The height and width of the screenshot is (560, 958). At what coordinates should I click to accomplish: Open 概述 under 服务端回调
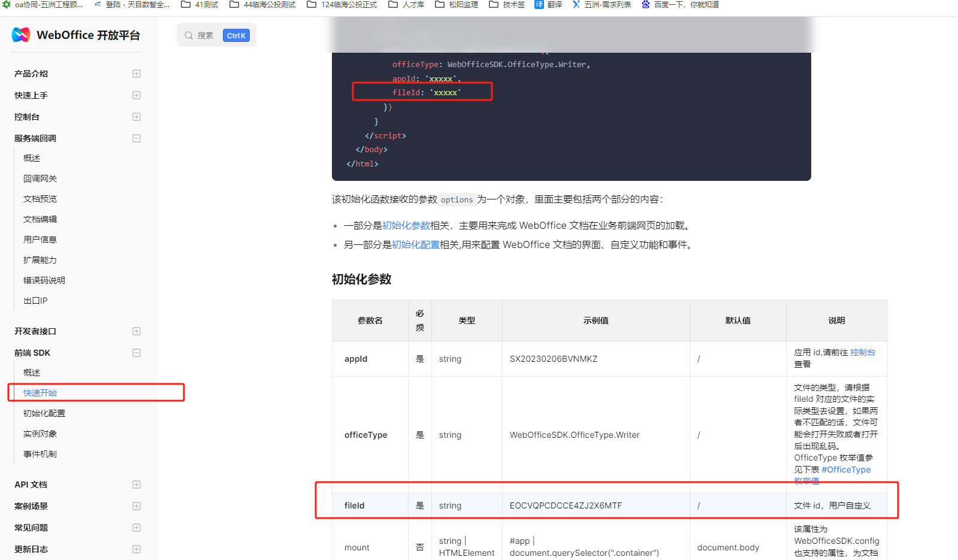(x=32, y=158)
